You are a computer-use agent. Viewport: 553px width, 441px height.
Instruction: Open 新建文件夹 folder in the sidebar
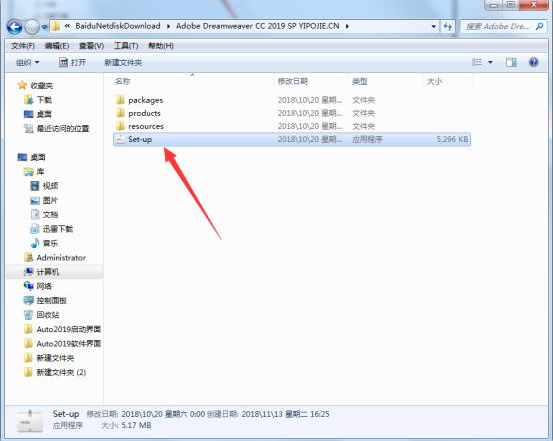(x=49, y=358)
